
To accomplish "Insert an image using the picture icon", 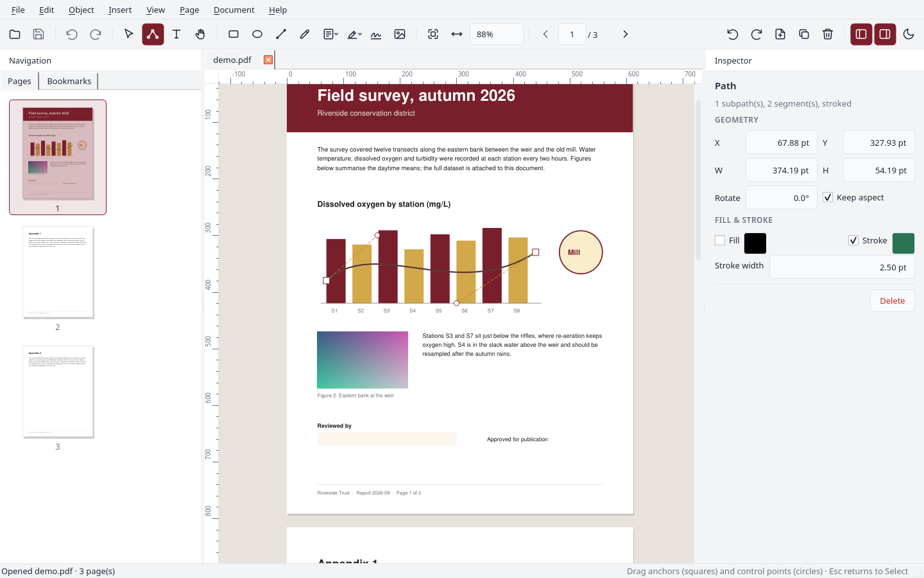I will click(x=400, y=34).
